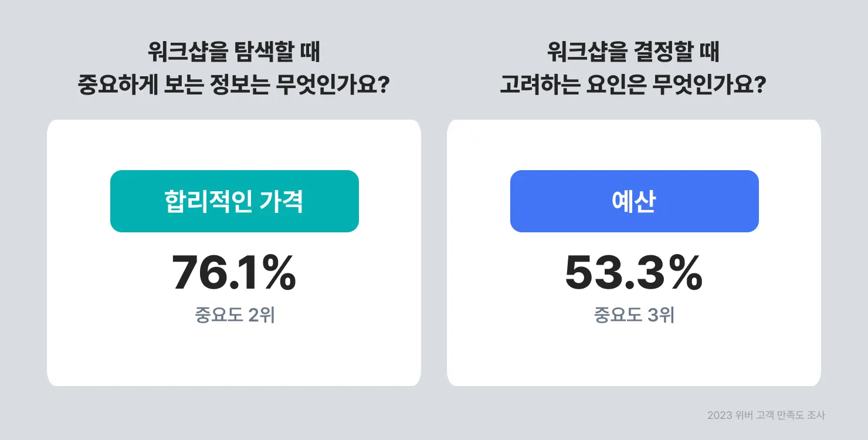Select the 76.1% figure
The width and height of the screenshot is (868, 440).
point(234,275)
